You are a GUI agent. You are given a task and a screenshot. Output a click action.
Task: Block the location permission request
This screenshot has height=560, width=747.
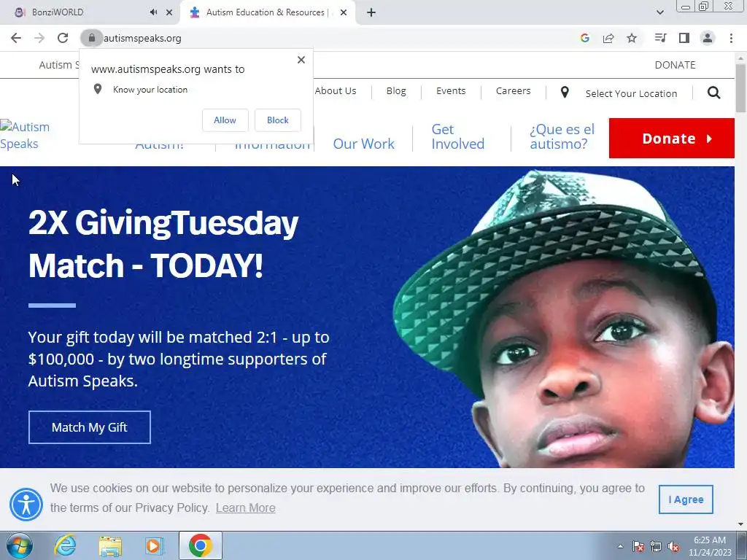point(278,120)
